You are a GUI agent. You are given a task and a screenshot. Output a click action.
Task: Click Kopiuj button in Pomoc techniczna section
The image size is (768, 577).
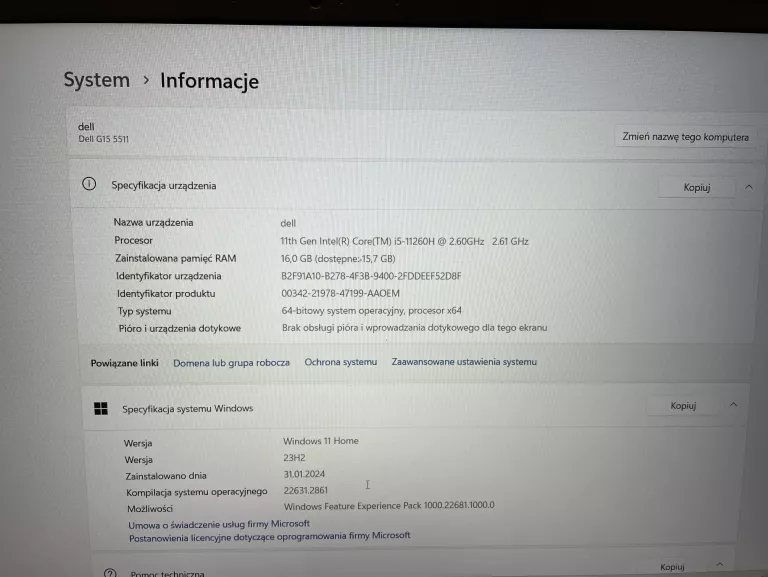(672, 567)
